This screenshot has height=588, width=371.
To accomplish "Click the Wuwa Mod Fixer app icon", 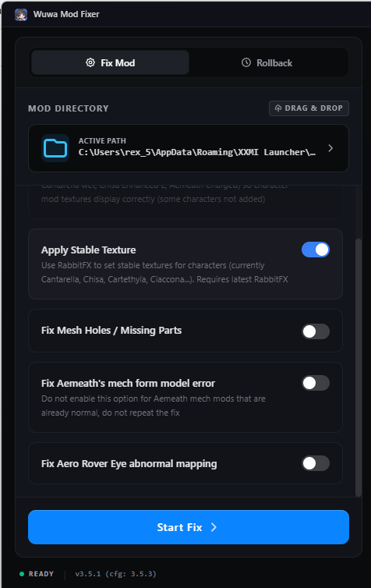I will click(21, 15).
